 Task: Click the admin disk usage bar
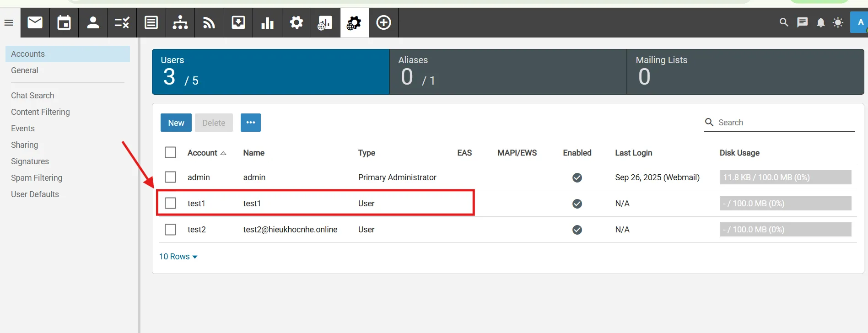click(785, 177)
